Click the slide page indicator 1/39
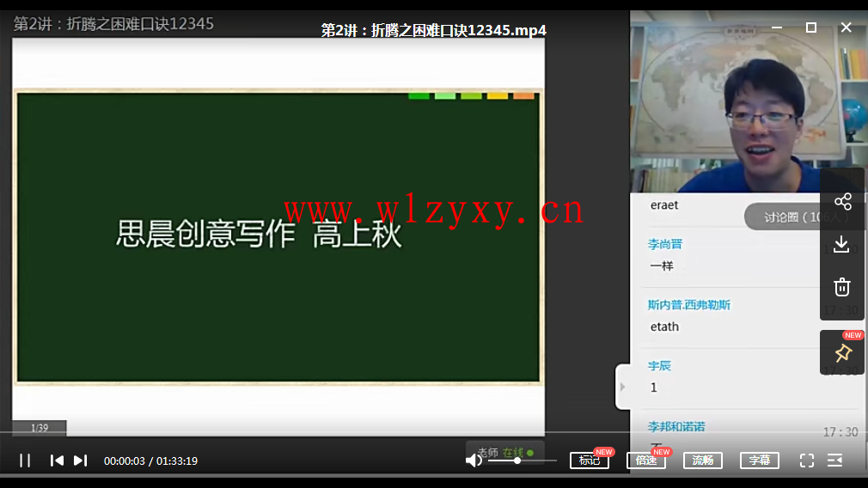Screen dimensions: 868x488 tap(40, 428)
